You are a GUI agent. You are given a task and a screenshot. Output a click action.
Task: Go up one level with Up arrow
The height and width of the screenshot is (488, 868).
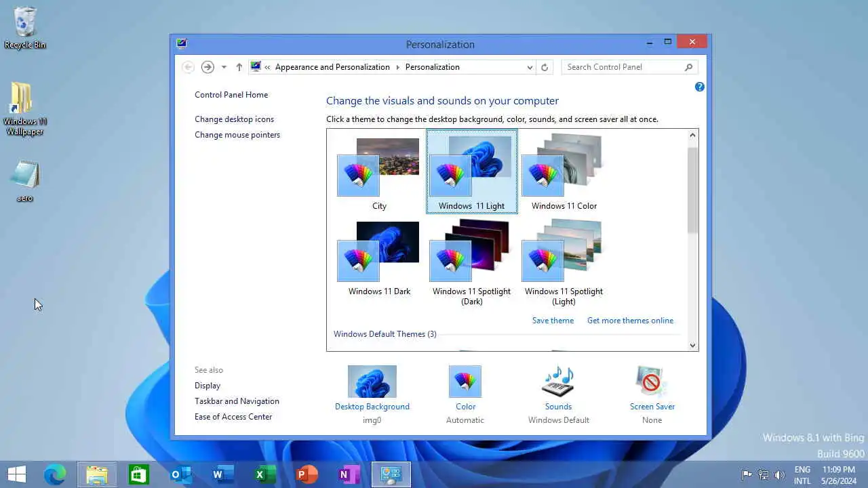(x=239, y=67)
